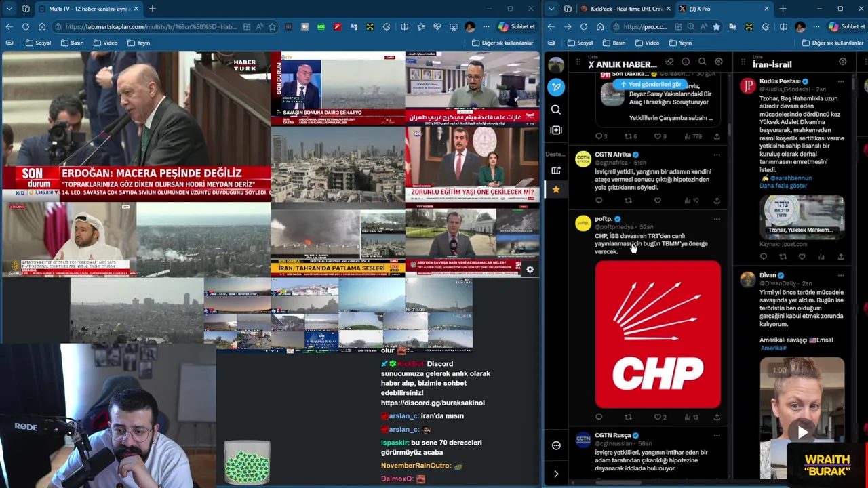
Task: Open the X Pro compose post button
Action: pos(556,87)
